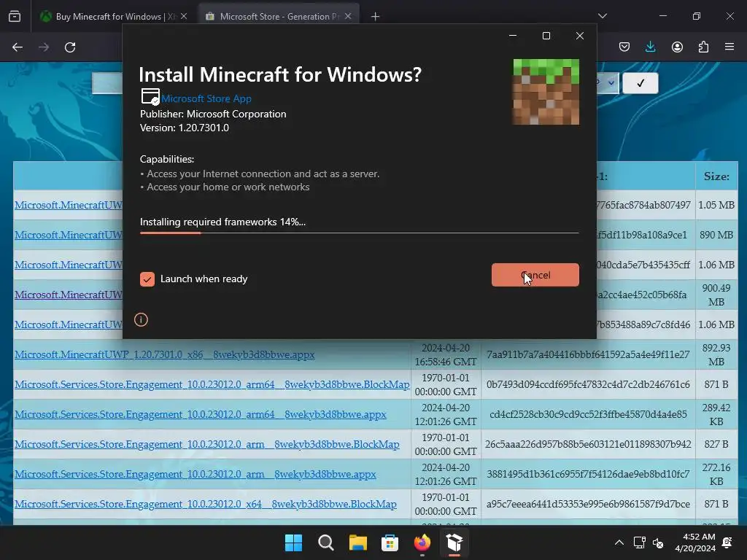Select the 892.93 MB size cell
This screenshot has height=560, width=747.
click(716, 355)
